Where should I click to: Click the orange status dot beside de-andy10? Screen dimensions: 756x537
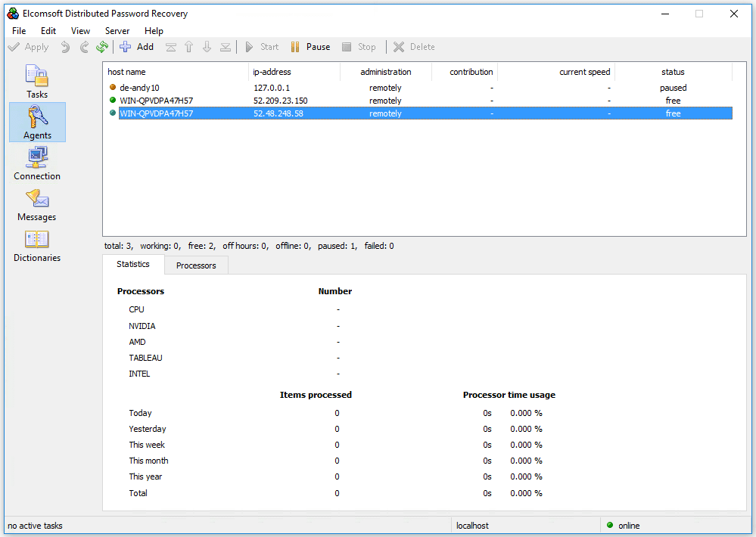(113, 87)
